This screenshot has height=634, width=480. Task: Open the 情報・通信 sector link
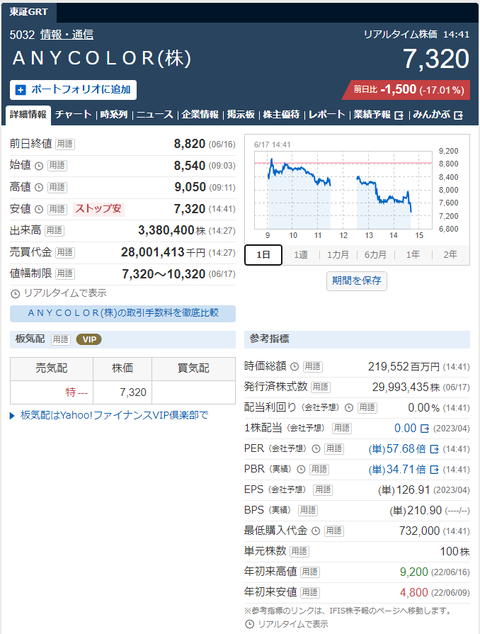point(67,35)
